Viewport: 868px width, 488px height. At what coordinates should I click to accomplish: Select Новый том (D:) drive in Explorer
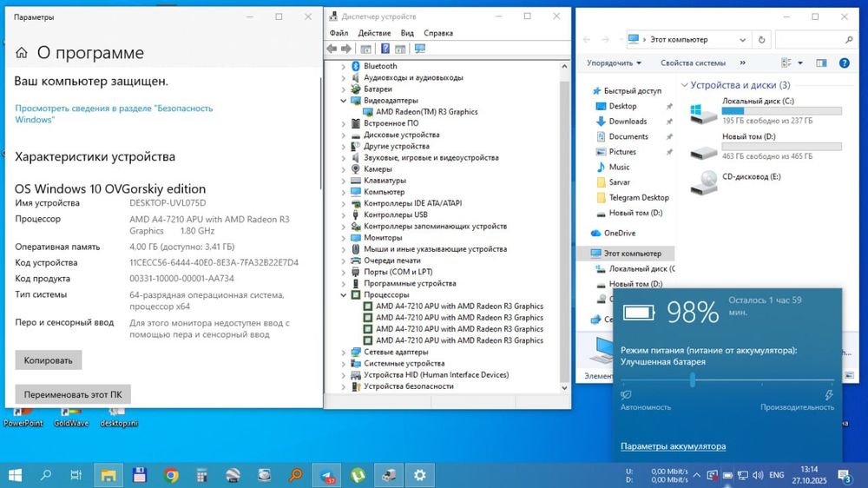pyautogui.click(x=766, y=146)
